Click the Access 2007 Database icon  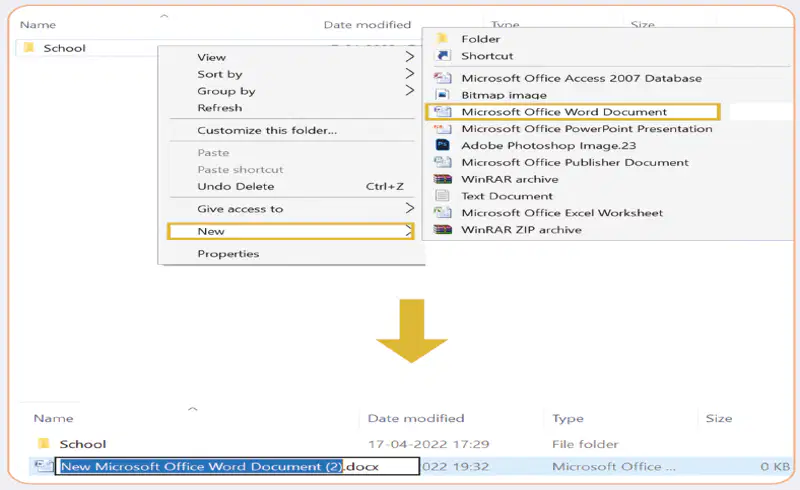coord(442,78)
